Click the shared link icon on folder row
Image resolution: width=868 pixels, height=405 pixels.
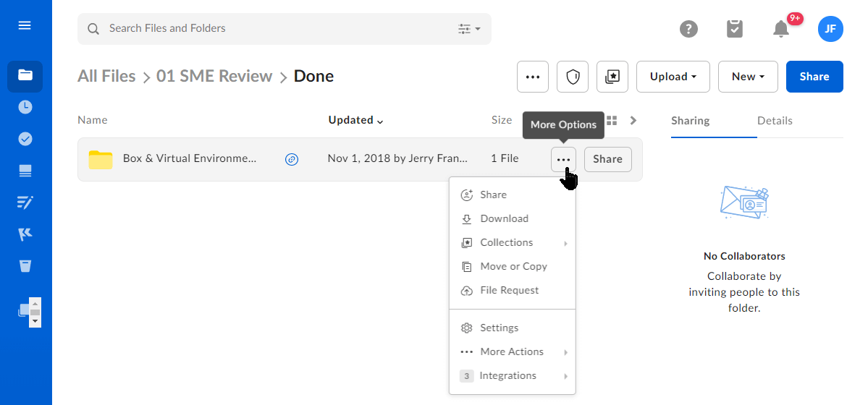tap(292, 159)
